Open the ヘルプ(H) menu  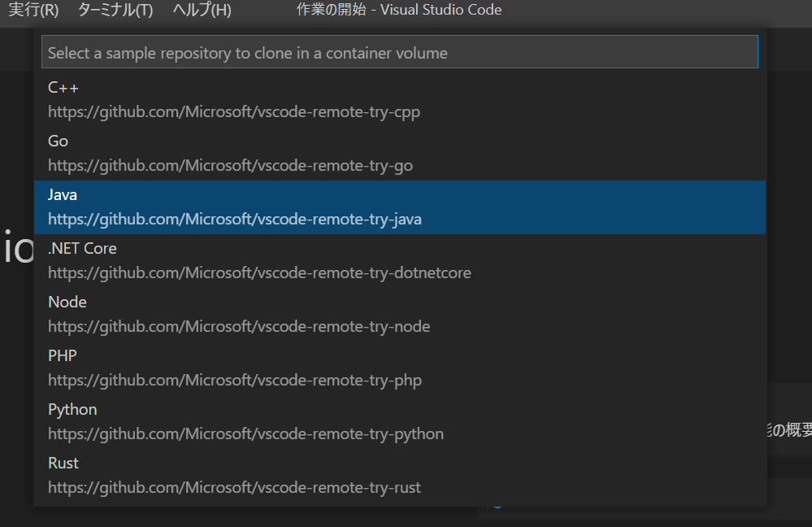click(202, 10)
